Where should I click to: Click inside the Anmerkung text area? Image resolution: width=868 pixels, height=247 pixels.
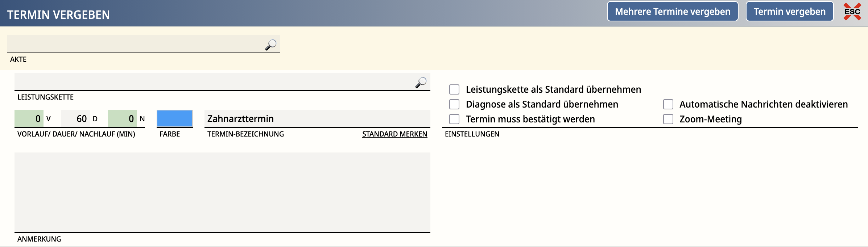click(x=222, y=192)
